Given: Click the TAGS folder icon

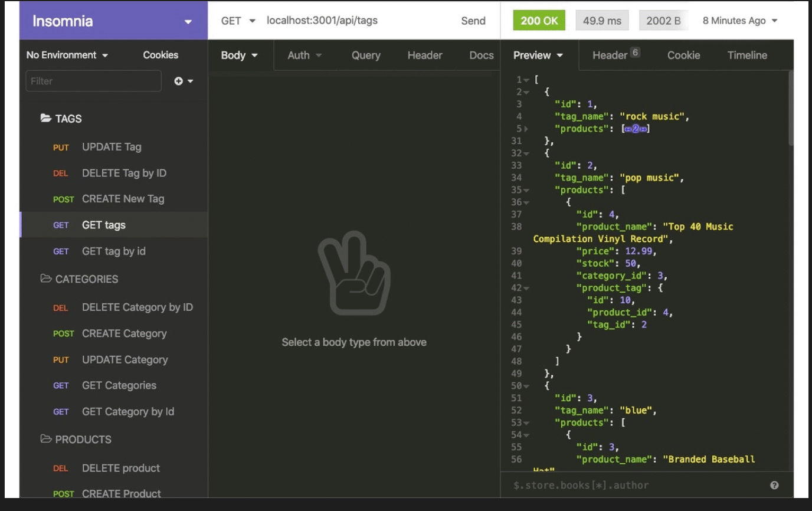Looking at the screenshot, I should coord(45,119).
